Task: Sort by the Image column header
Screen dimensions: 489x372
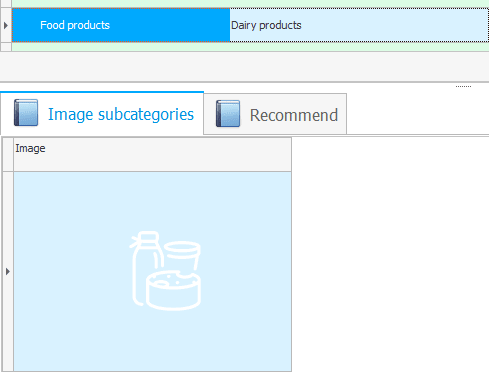Action: pyautogui.click(x=152, y=155)
